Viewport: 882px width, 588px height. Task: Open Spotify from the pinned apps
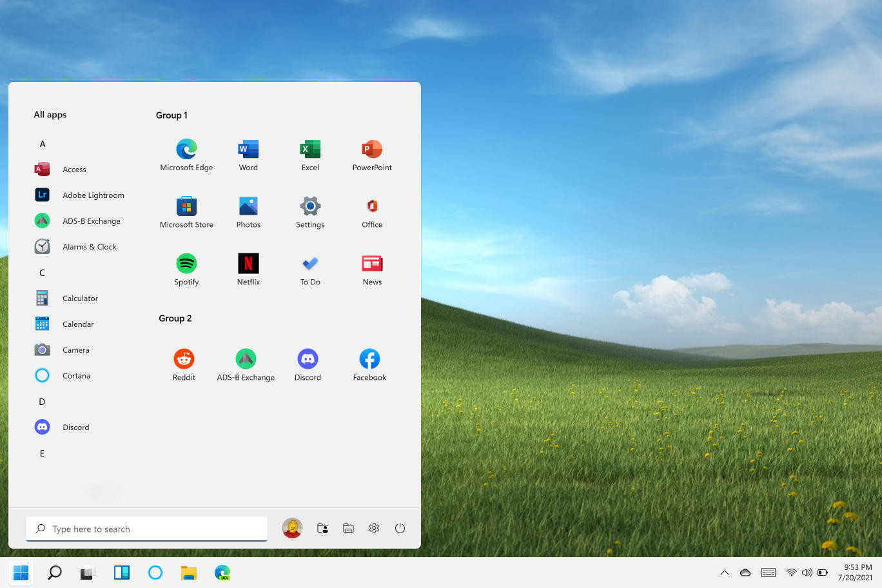pyautogui.click(x=186, y=269)
